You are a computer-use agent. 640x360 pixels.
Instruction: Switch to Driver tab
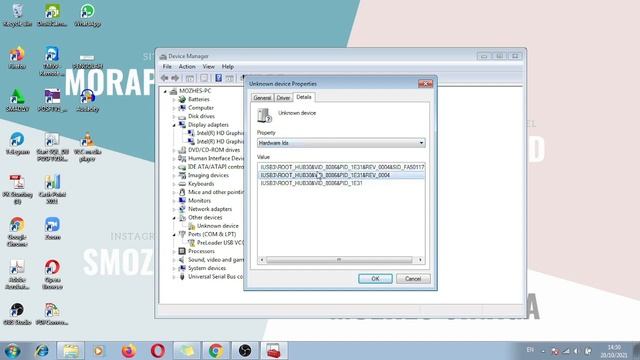(x=283, y=98)
